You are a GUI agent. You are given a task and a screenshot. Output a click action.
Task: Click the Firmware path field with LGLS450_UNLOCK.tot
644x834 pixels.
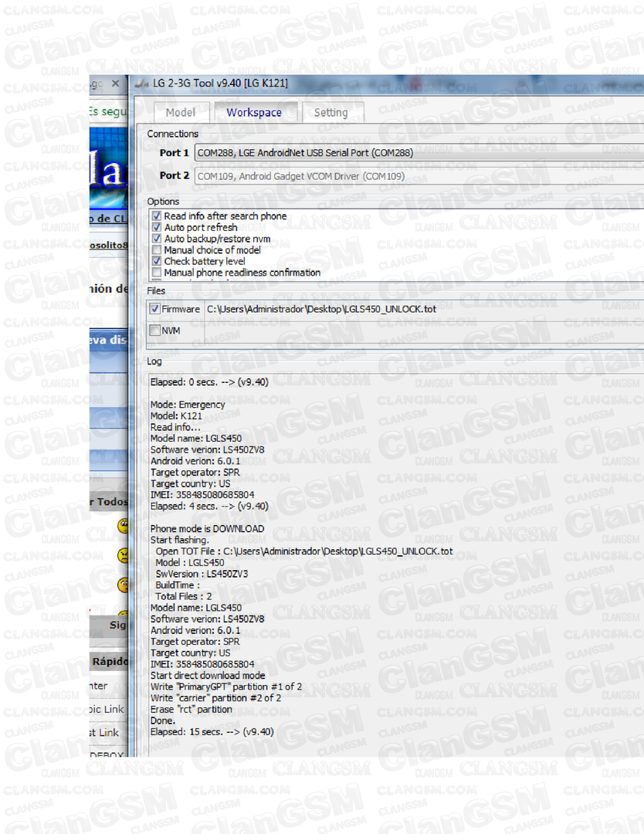click(x=425, y=309)
